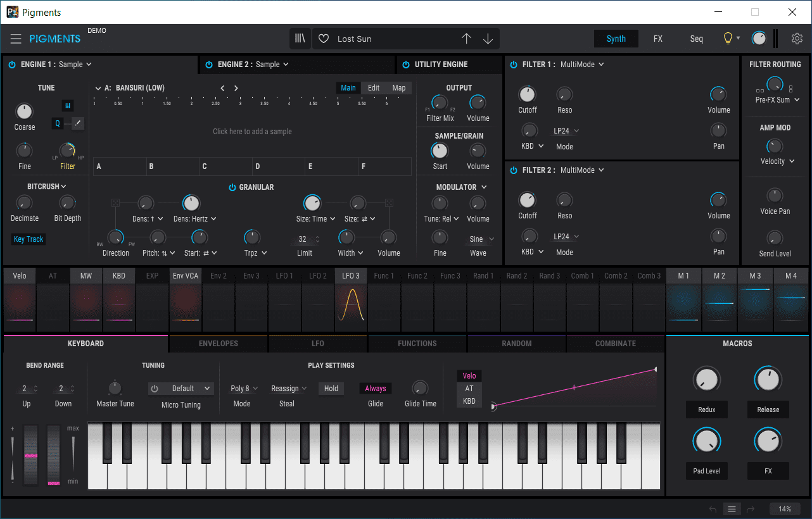Click the tune Q quantize button
Screen dimensions: 812x519
tap(58, 123)
